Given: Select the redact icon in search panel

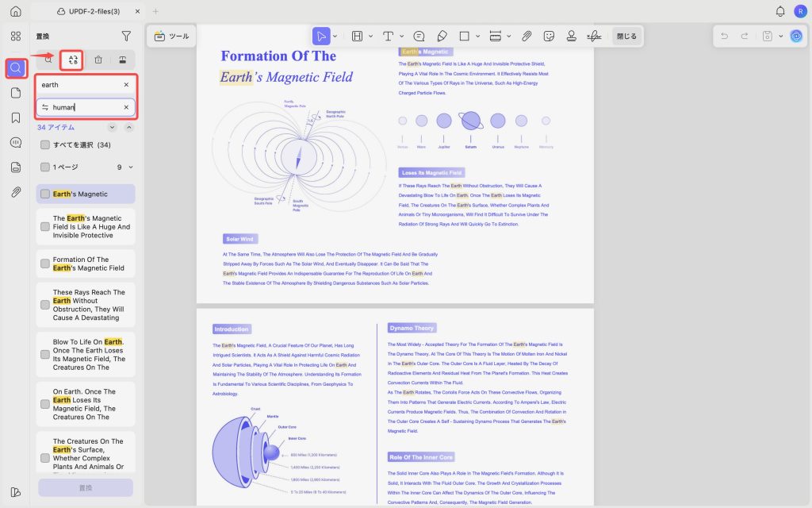Looking at the screenshot, I should (123, 60).
